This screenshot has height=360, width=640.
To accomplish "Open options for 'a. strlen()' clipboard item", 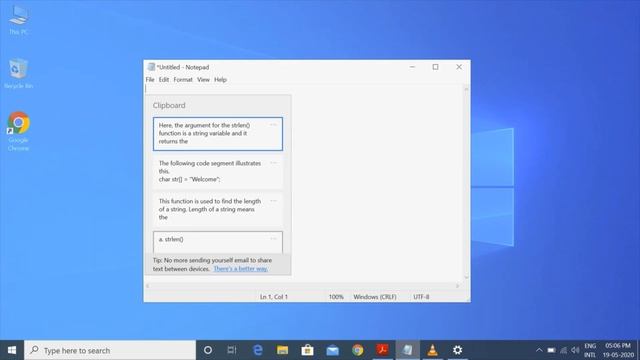I will (x=273, y=239).
